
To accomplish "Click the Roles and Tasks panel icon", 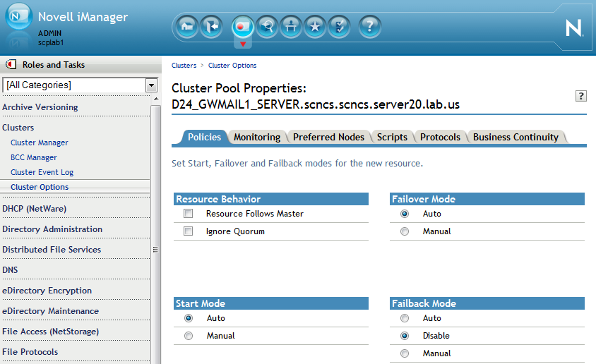I will [x=11, y=64].
